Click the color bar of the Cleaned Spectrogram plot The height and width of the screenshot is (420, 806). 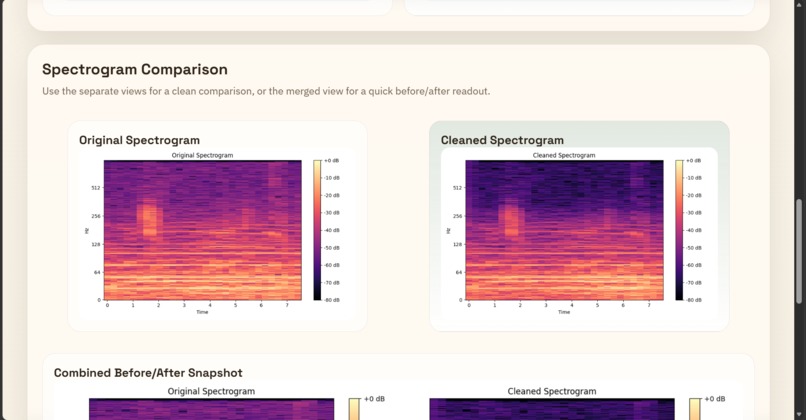(679, 230)
